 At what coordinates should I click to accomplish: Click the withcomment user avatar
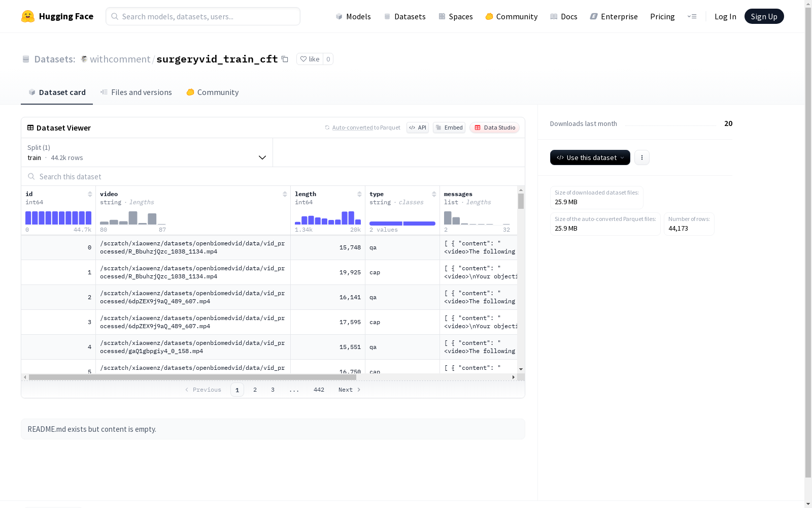click(x=84, y=59)
